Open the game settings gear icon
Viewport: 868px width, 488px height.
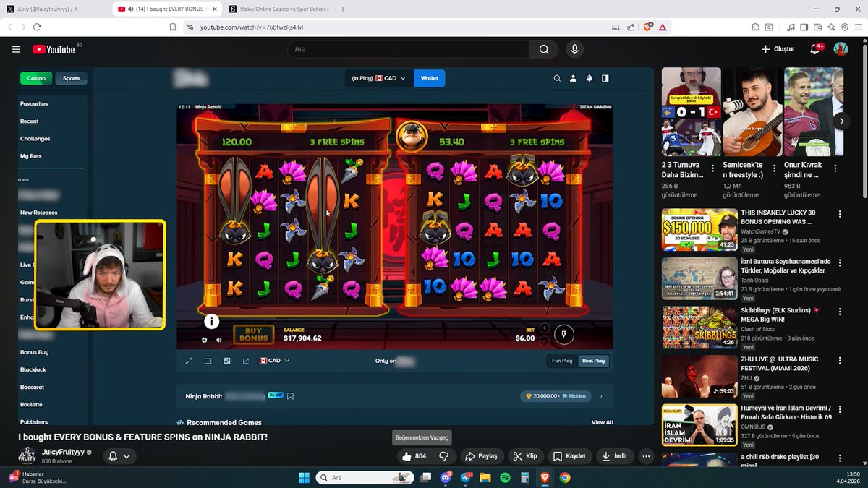pos(205,340)
